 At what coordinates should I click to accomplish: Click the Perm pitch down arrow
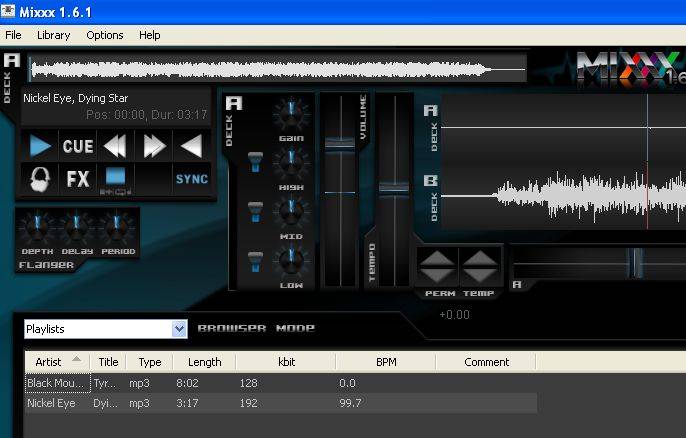pos(438,275)
